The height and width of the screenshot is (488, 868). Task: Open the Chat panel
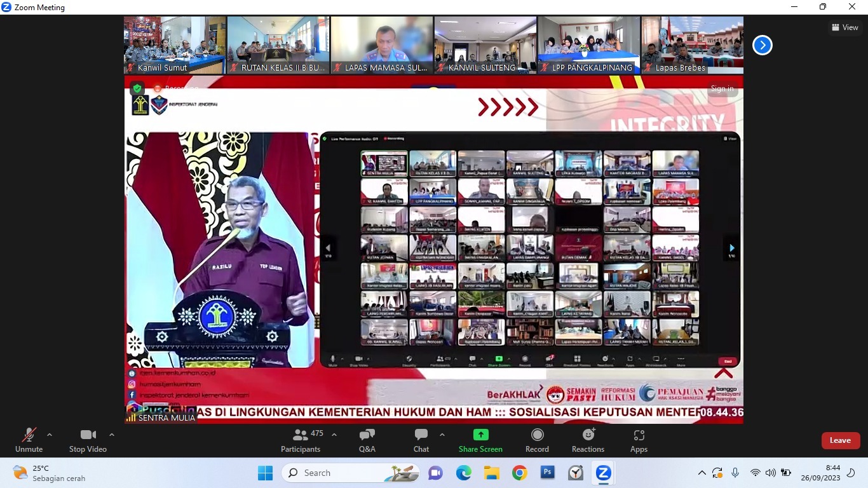pos(421,440)
